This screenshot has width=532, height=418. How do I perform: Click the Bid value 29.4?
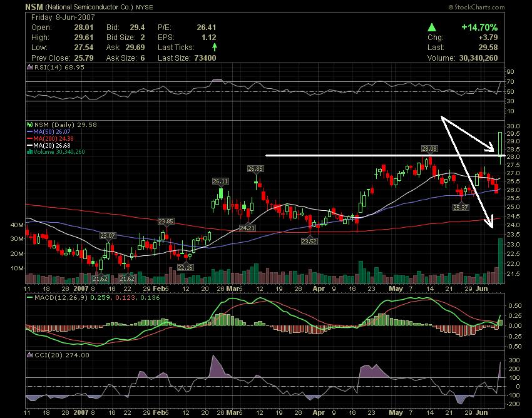click(x=137, y=28)
